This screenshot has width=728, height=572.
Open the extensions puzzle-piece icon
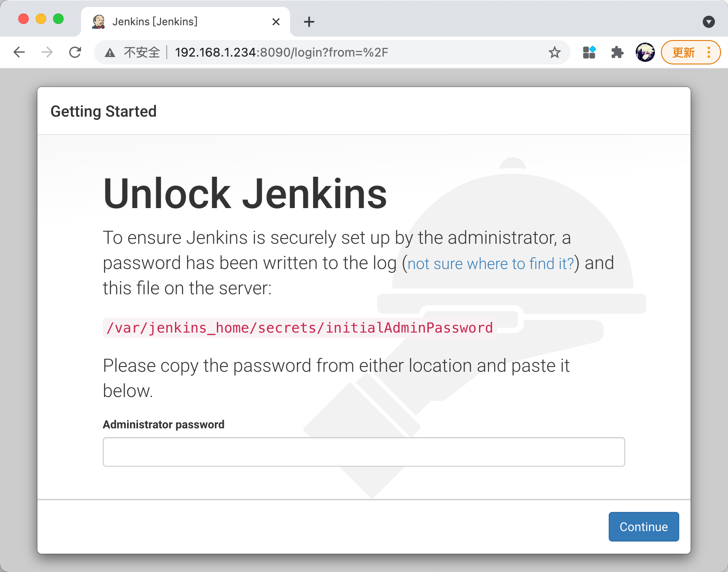tap(617, 53)
